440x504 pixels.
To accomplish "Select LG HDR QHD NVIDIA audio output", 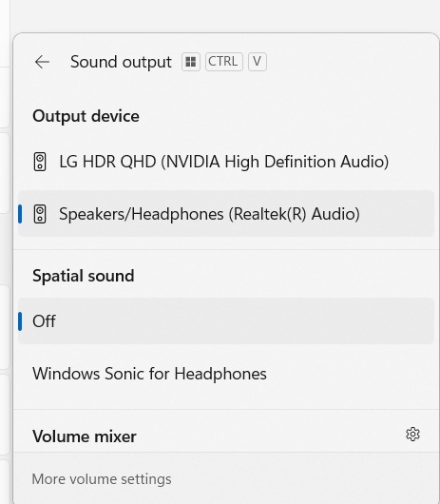I will (226, 162).
